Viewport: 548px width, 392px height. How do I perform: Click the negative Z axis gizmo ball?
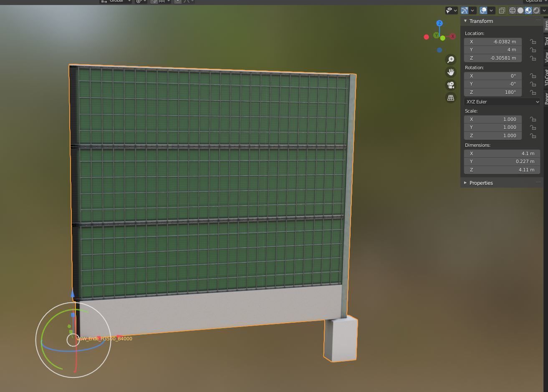(x=439, y=50)
